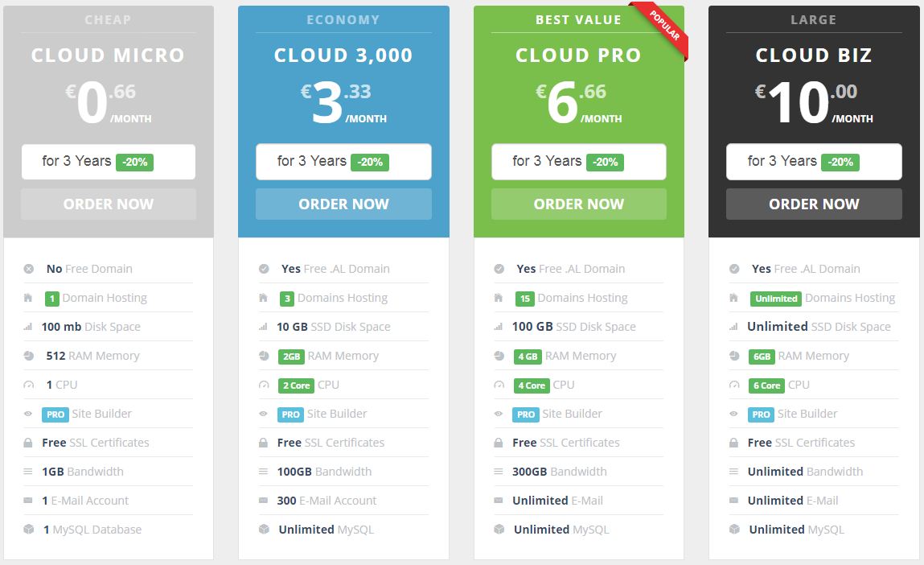Click lock icon beside Free SSL in Cloud 3,000
This screenshot has width=924, height=565.
(x=263, y=443)
